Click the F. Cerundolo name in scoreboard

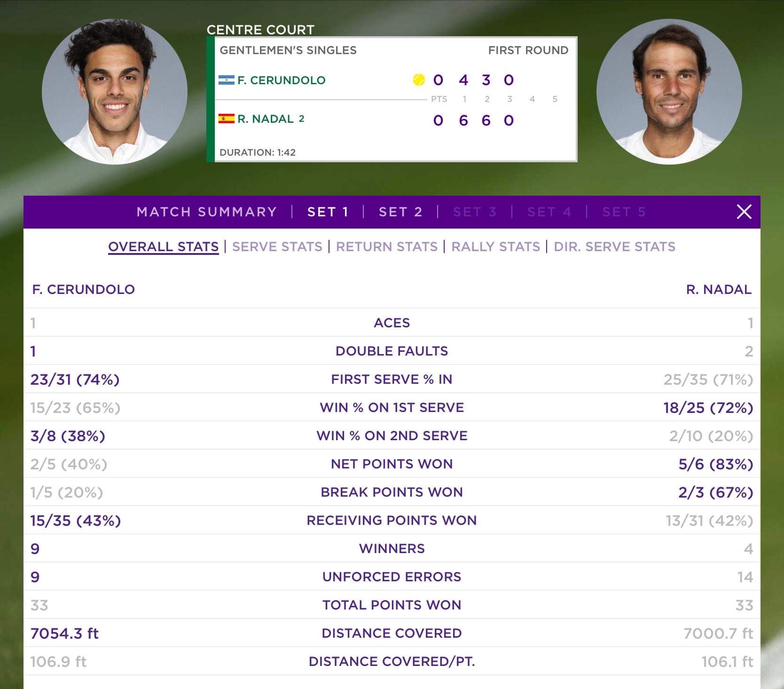tap(282, 80)
